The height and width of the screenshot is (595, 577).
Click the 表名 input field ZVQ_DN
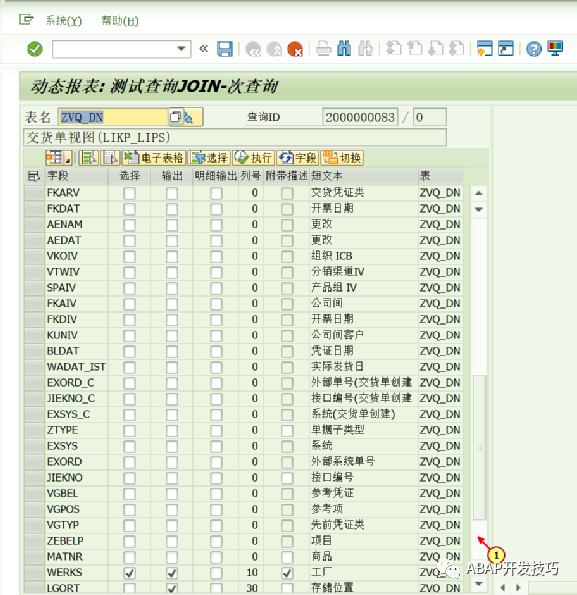click(113, 117)
